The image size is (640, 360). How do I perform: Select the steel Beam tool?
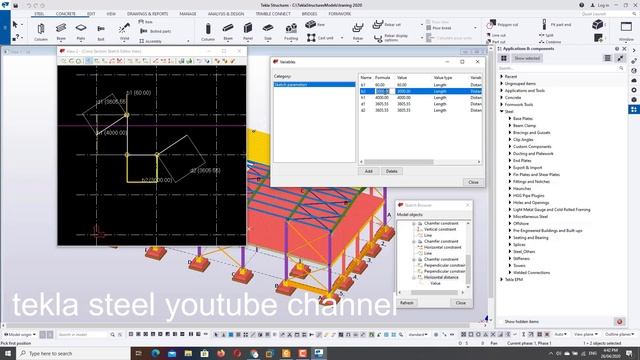[x=61, y=32]
